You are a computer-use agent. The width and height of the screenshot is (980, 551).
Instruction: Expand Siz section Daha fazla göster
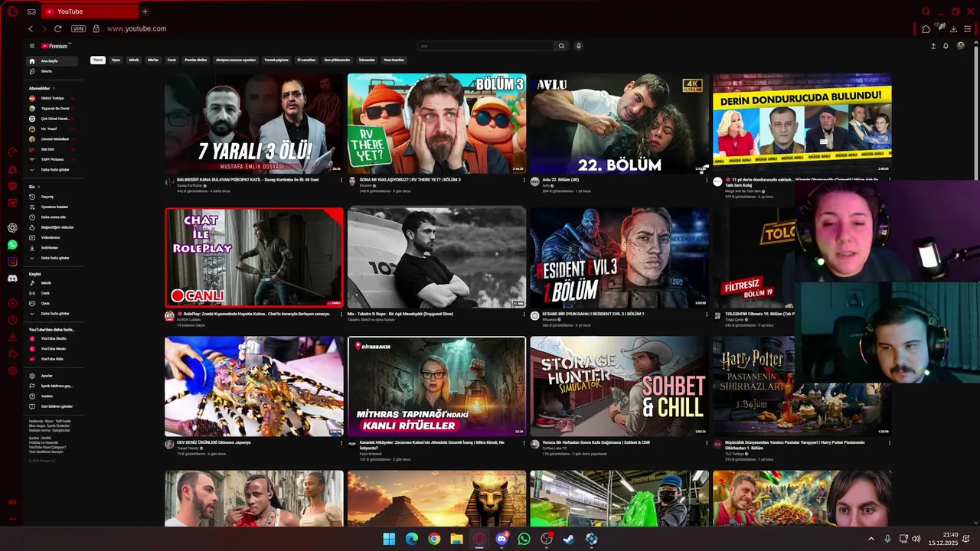click(54, 258)
